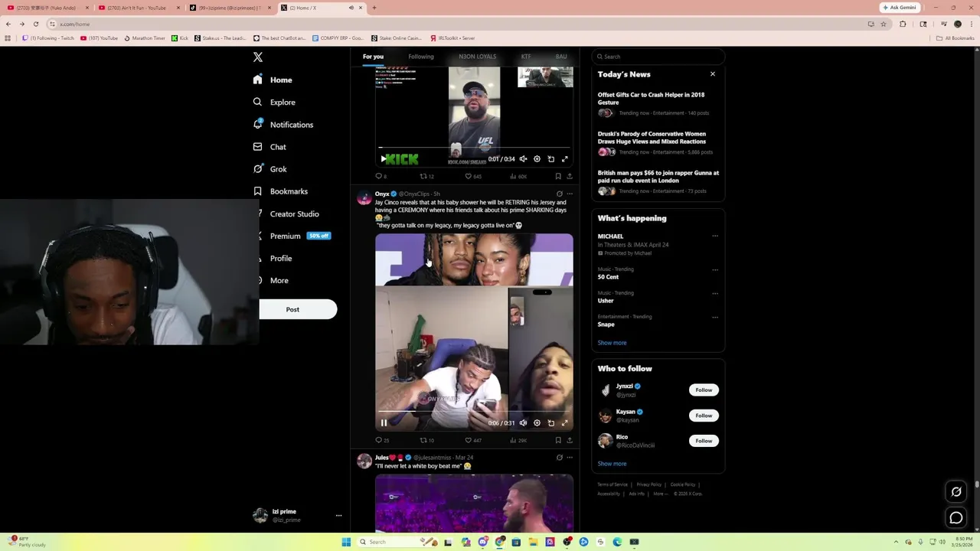Share the post with 60K views
Viewport: 980px width, 551px height.
pos(570,177)
